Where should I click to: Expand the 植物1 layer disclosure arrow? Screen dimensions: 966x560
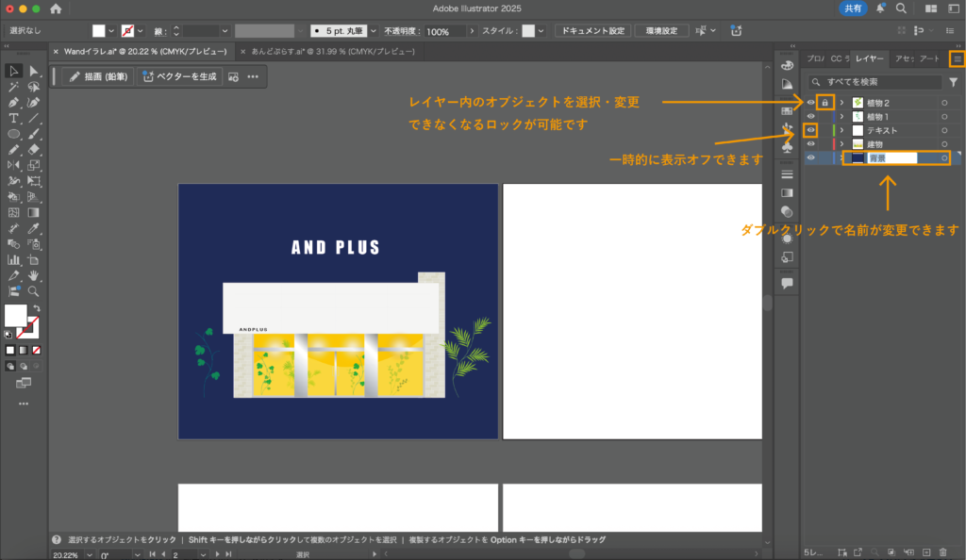[x=840, y=116]
